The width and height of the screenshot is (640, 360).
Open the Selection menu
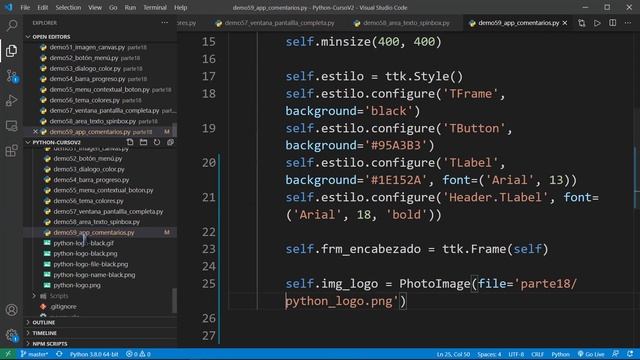tap(68, 7)
